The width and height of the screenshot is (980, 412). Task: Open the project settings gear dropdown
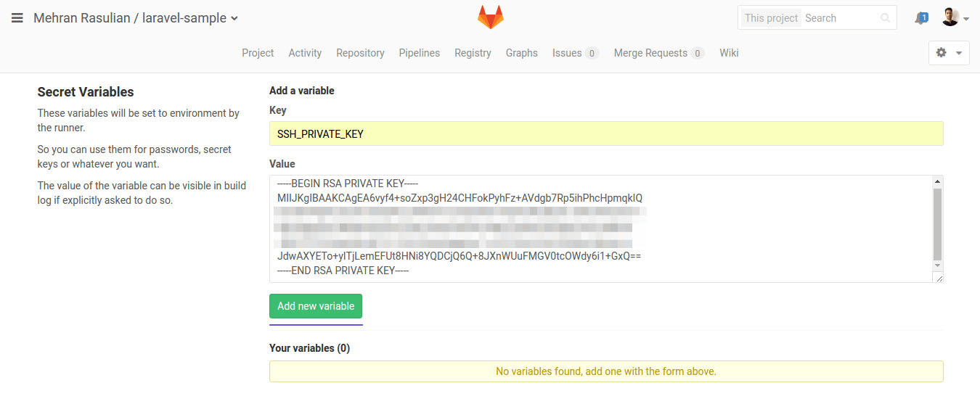[x=948, y=53]
